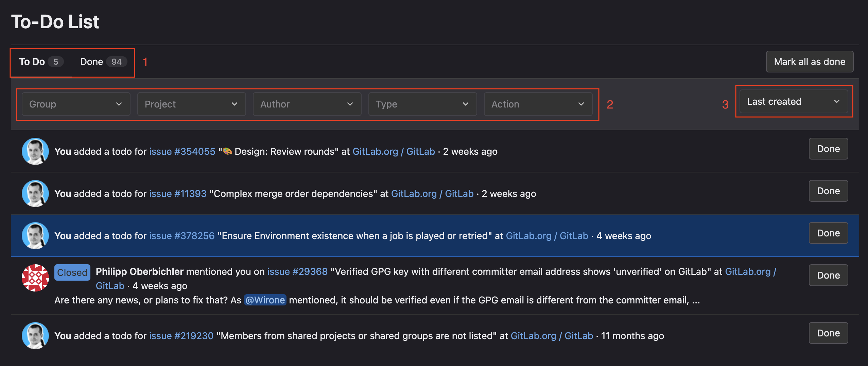Click Philipp Oberbichler's red avatar
Viewport: 868px width, 366px height.
click(35, 278)
